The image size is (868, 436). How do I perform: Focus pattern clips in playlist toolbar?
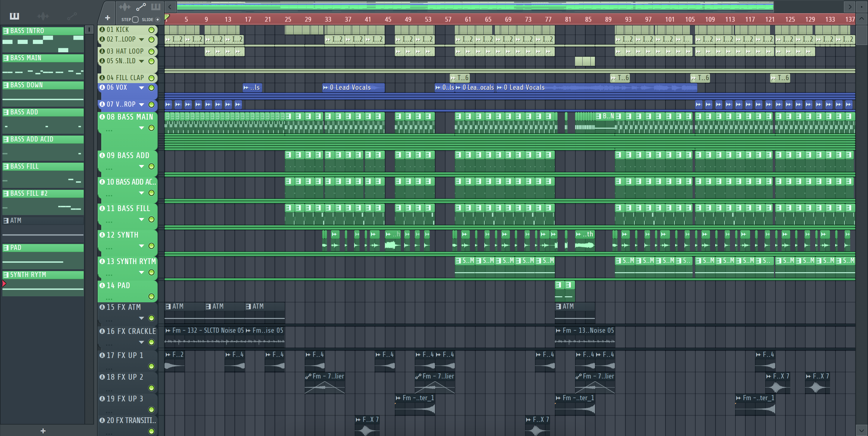(x=156, y=7)
